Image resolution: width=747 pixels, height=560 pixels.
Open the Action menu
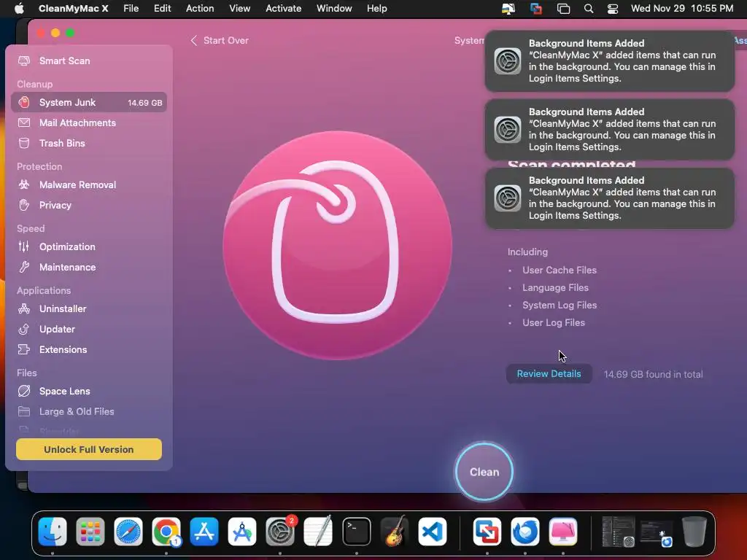(x=200, y=9)
